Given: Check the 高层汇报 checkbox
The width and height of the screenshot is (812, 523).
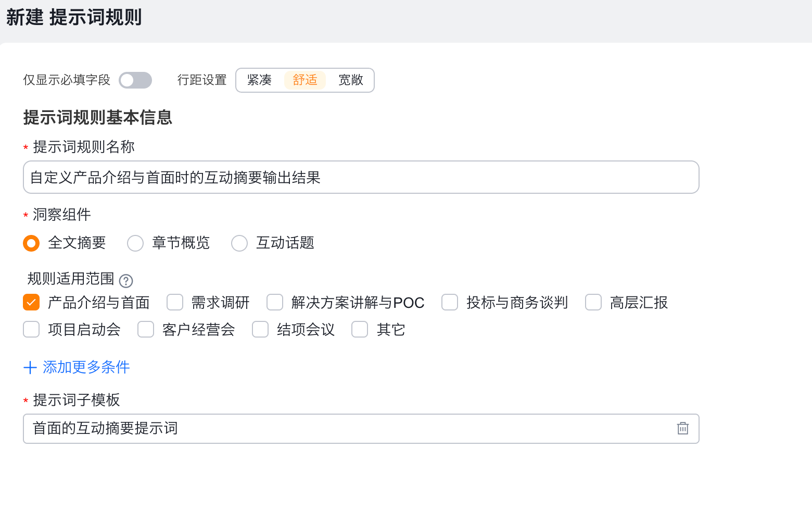Looking at the screenshot, I should [x=593, y=303].
